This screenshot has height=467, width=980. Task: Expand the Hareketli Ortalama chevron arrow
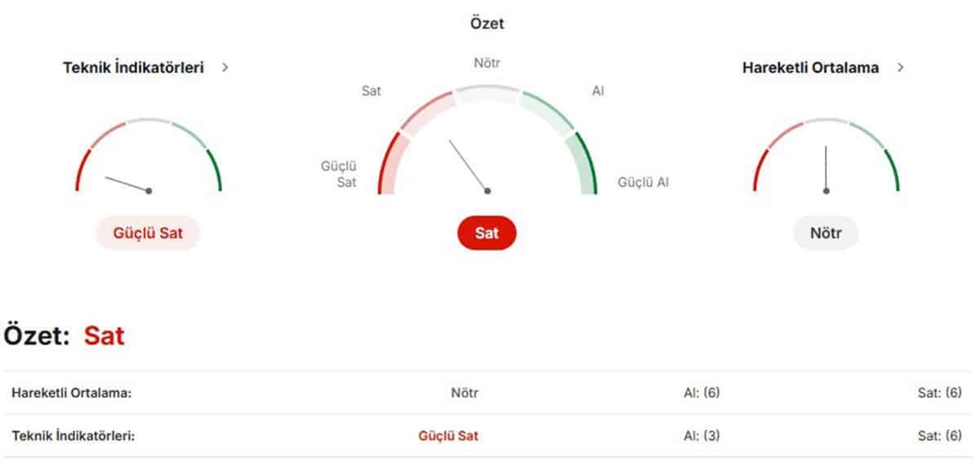tap(901, 68)
